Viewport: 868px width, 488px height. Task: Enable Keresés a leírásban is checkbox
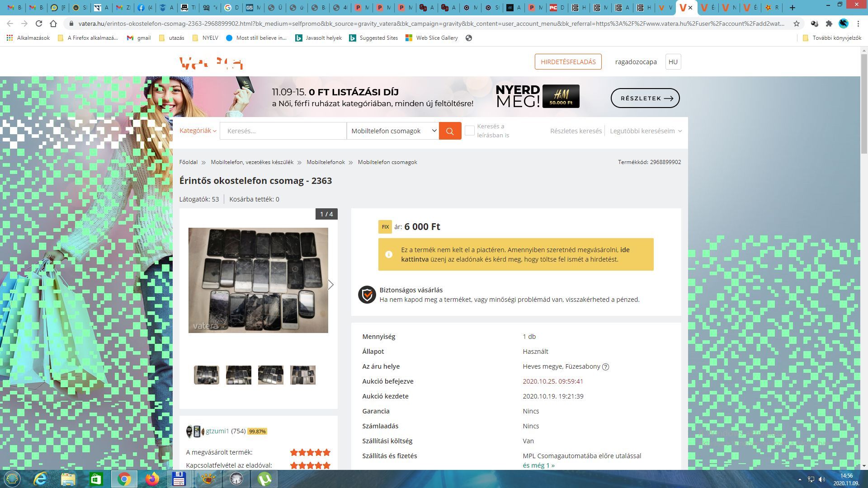470,131
